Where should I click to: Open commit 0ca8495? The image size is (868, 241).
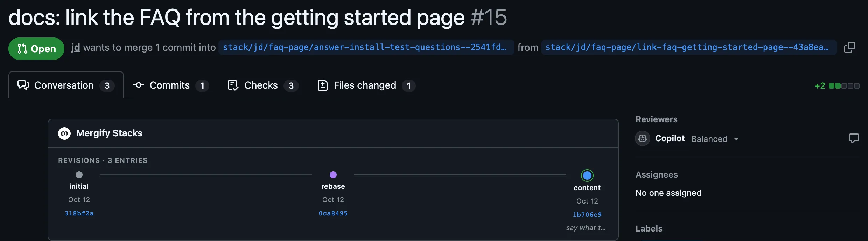333,213
